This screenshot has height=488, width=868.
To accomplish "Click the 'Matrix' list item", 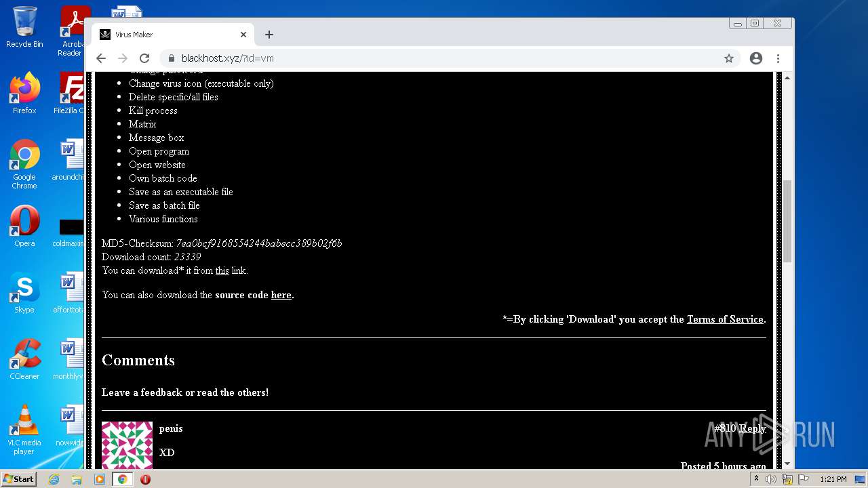I will (142, 124).
